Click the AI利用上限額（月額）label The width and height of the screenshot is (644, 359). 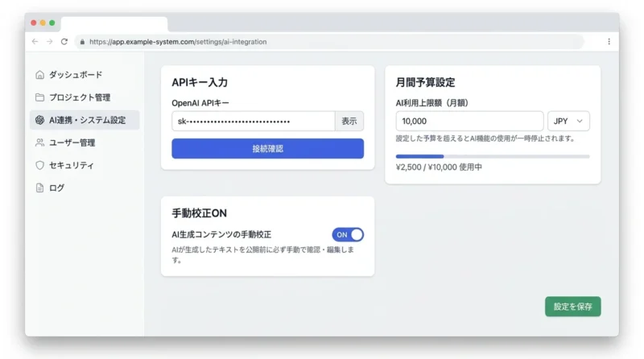pos(432,103)
